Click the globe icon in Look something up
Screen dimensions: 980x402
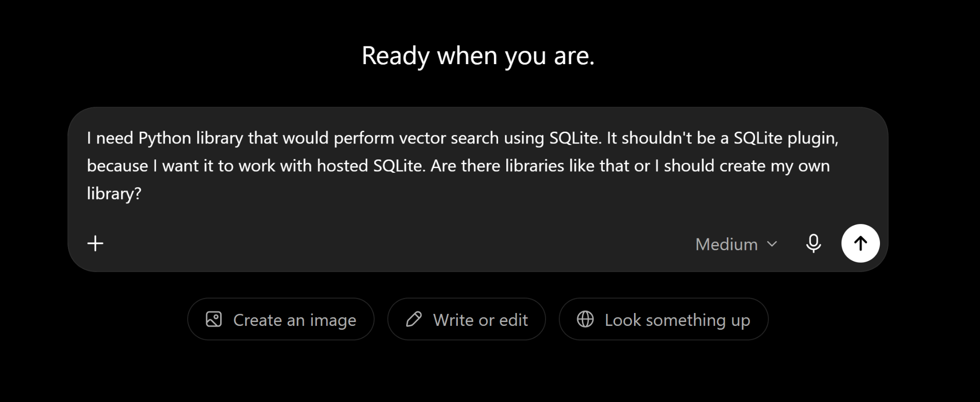tap(585, 319)
